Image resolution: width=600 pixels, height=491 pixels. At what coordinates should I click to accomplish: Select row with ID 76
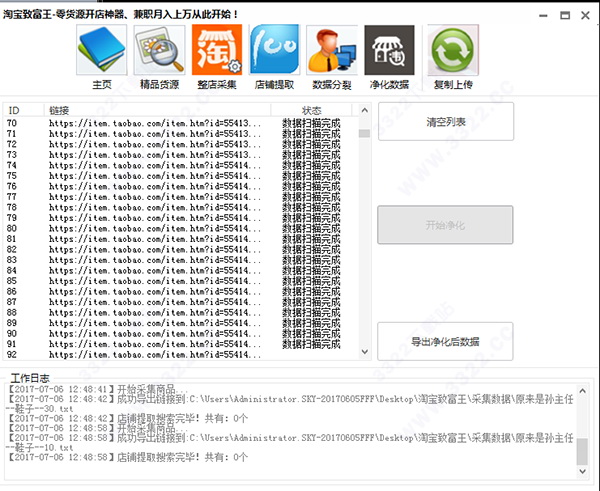(181, 186)
